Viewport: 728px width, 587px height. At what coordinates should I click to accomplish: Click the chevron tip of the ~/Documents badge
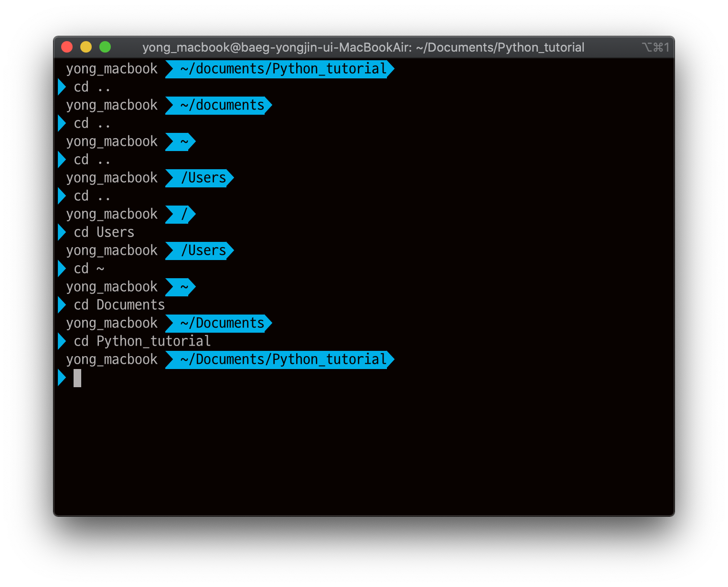[x=268, y=323]
